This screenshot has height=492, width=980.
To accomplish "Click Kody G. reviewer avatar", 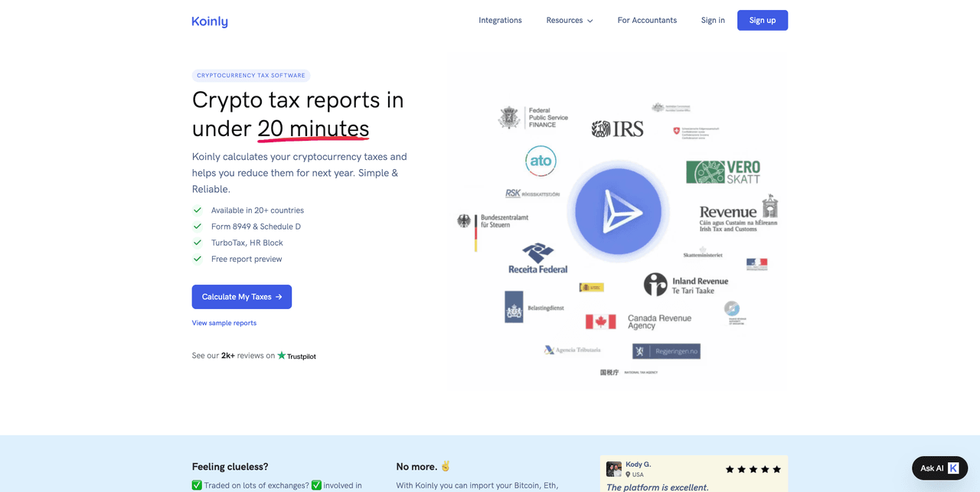I will [614, 469].
